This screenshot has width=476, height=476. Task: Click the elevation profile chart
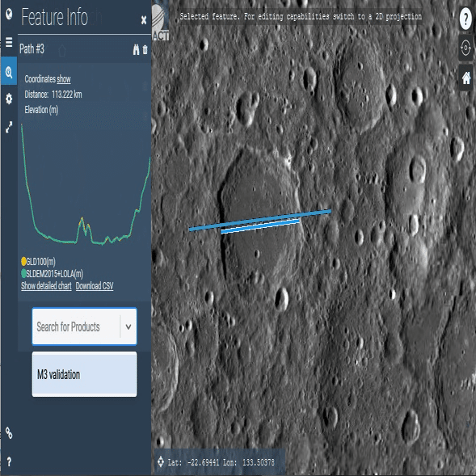[86, 184]
